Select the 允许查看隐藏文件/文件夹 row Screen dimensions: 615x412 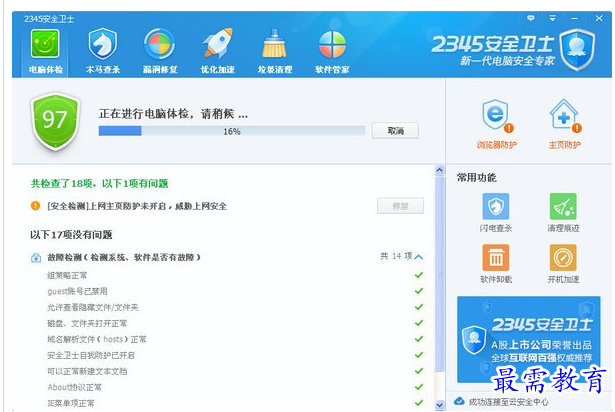235,307
